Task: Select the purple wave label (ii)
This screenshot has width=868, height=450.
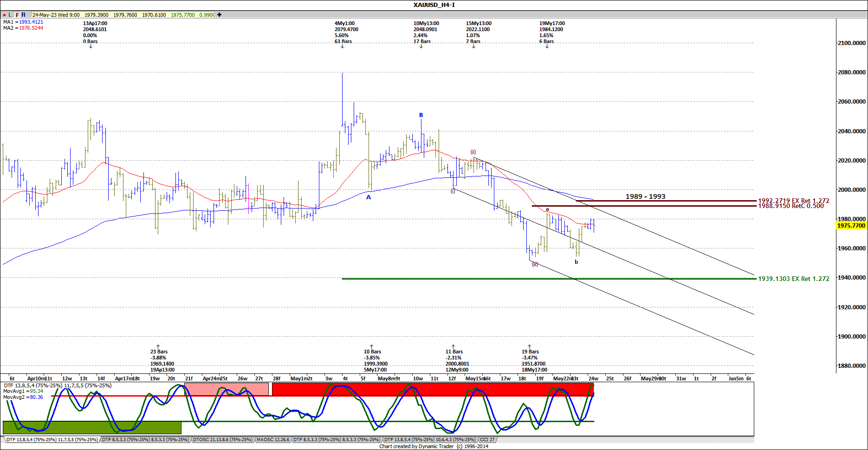Action: pyautogui.click(x=473, y=152)
